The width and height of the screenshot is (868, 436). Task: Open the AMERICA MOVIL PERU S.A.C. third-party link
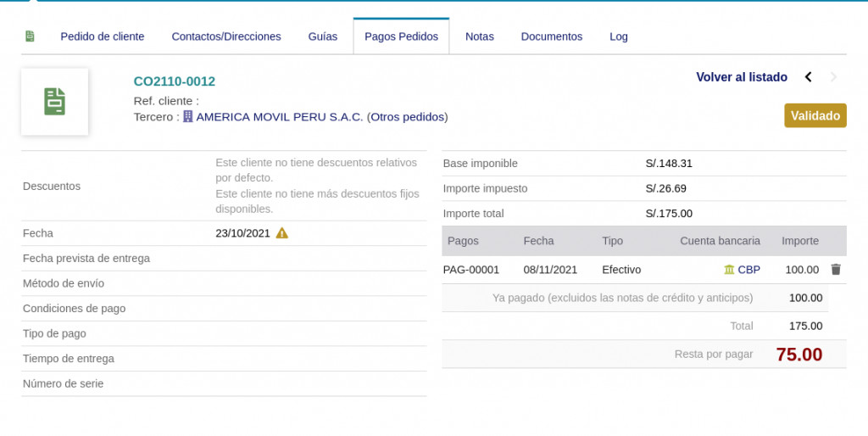(280, 117)
